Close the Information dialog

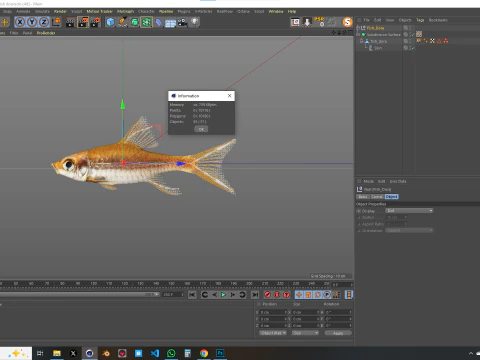[x=229, y=96]
